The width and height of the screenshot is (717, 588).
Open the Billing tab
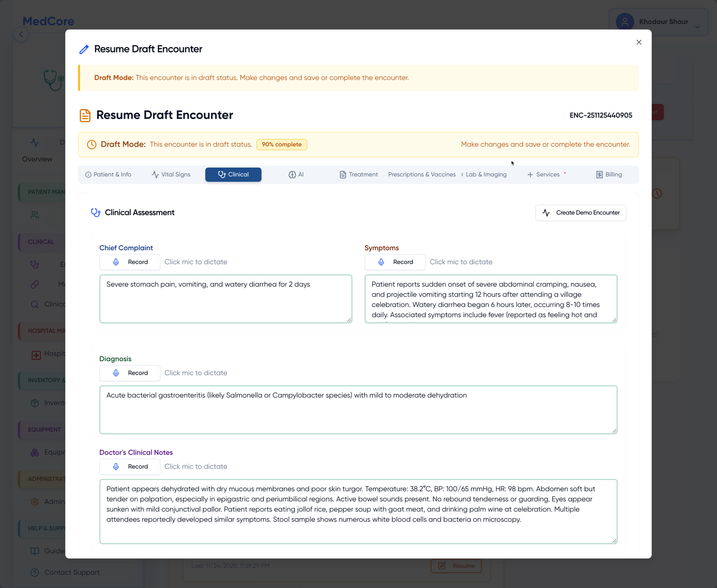(x=609, y=174)
